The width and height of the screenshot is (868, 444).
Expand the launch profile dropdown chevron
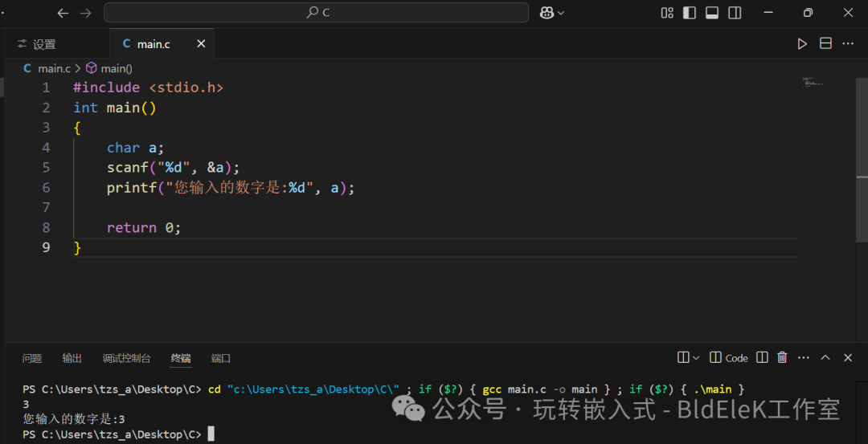click(696, 358)
